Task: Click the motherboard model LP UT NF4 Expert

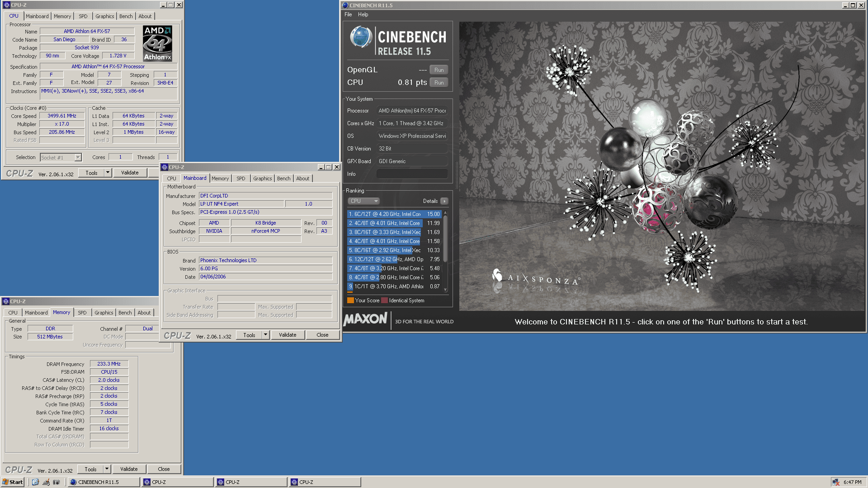Action: (x=241, y=204)
